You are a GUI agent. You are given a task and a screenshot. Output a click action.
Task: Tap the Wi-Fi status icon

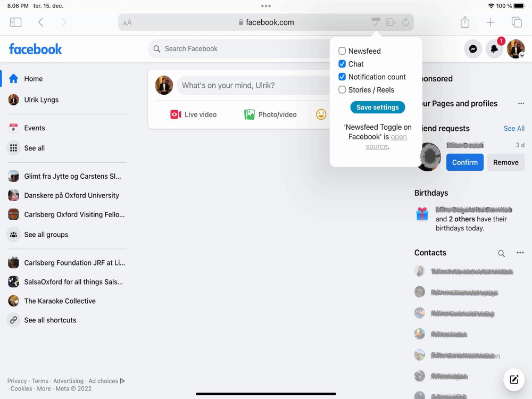pyautogui.click(x=491, y=6)
